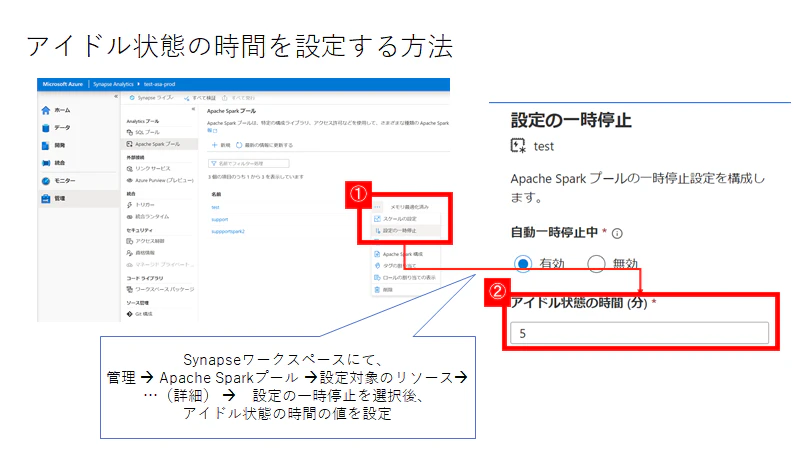Click the ワークスペース パッケージ icon

[130, 289]
